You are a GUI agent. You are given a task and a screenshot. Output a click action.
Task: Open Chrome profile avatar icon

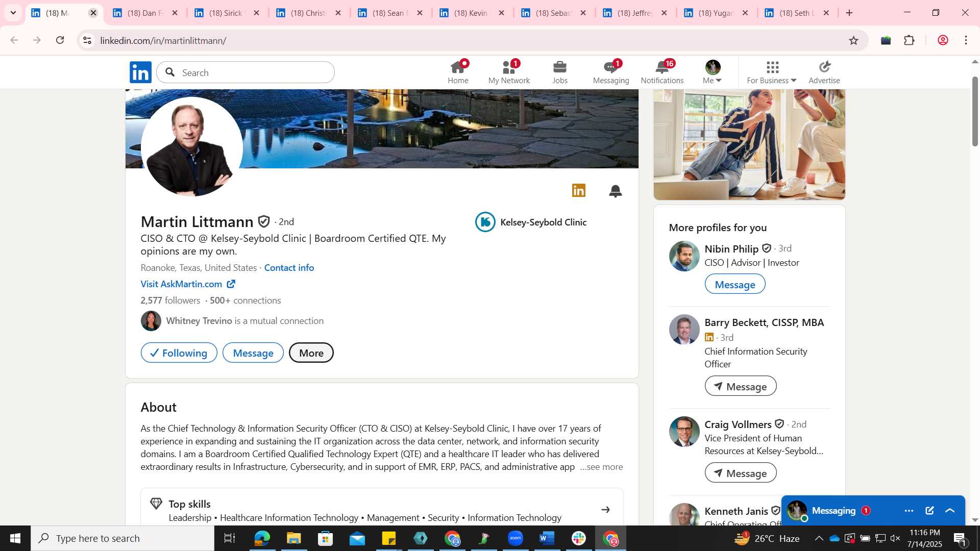[943, 40]
